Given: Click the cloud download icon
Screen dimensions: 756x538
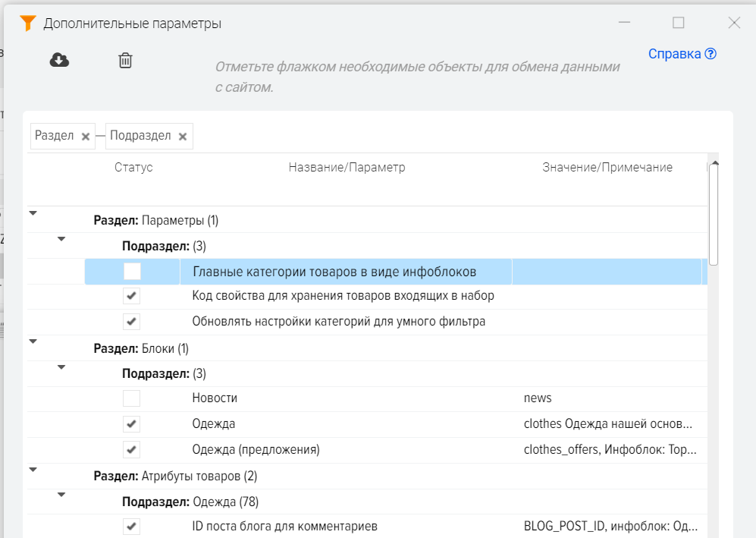Looking at the screenshot, I should point(59,60).
